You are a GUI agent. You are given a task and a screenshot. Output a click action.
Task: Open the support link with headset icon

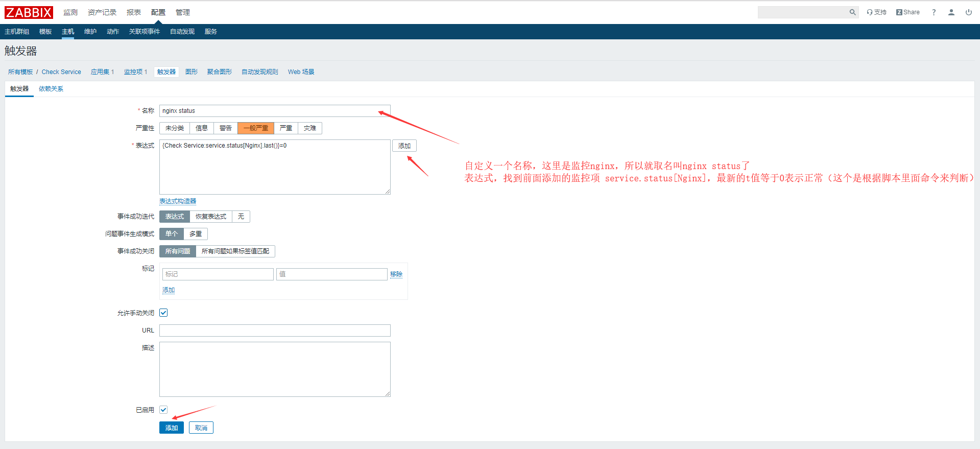876,12
